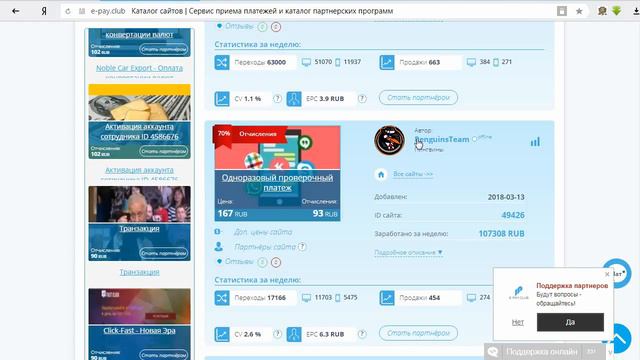Click the site ID value 49426
This screenshot has height=360, width=640.
coord(513,215)
